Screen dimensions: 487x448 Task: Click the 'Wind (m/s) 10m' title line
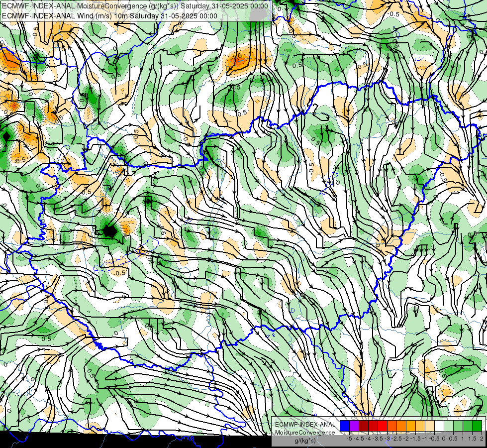click(x=109, y=15)
